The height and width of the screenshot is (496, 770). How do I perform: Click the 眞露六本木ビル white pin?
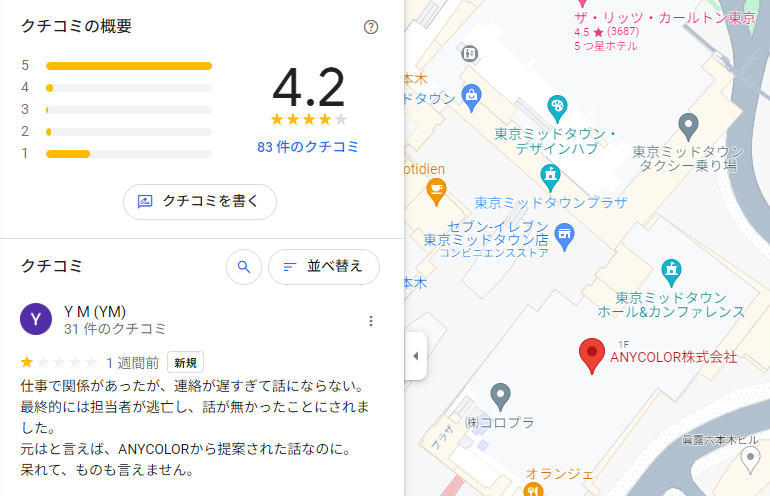750,461
